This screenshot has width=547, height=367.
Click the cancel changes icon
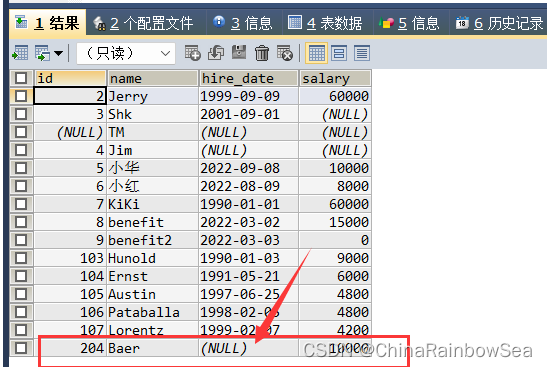[x=285, y=53]
